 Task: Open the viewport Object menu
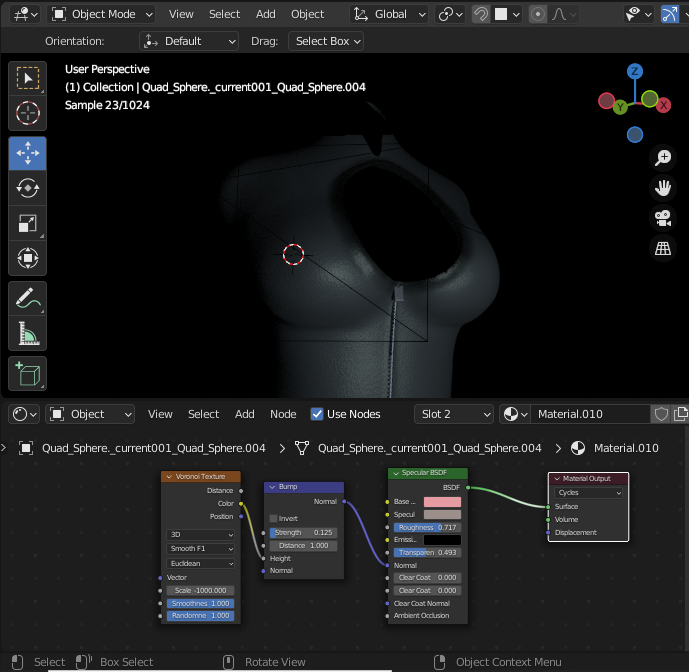307,15
